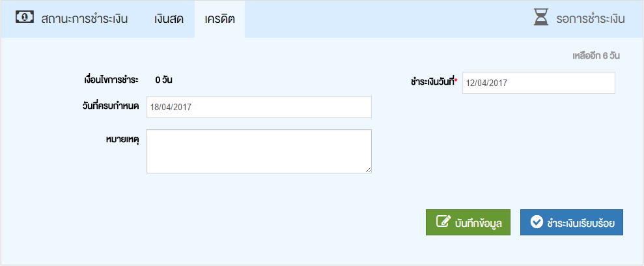This screenshot has height=266, width=644.
Task: Click the วันที่ครบกำหนด date input
Action: 259,107
